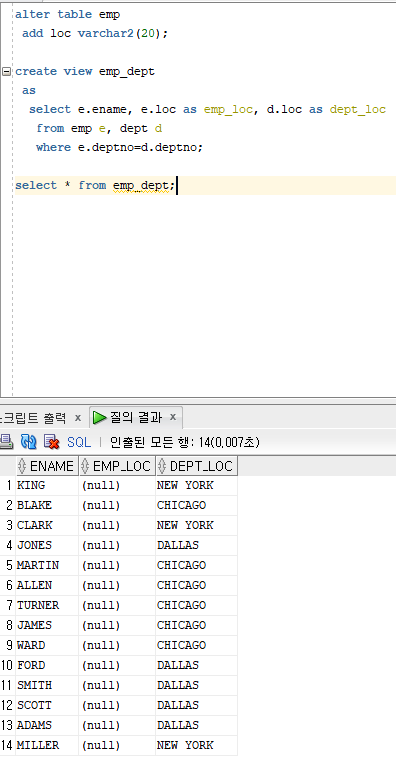The image size is (396, 766).
Task: Click sort arrows icon on EMP_LOC header
Action: [x=85, y=466]
